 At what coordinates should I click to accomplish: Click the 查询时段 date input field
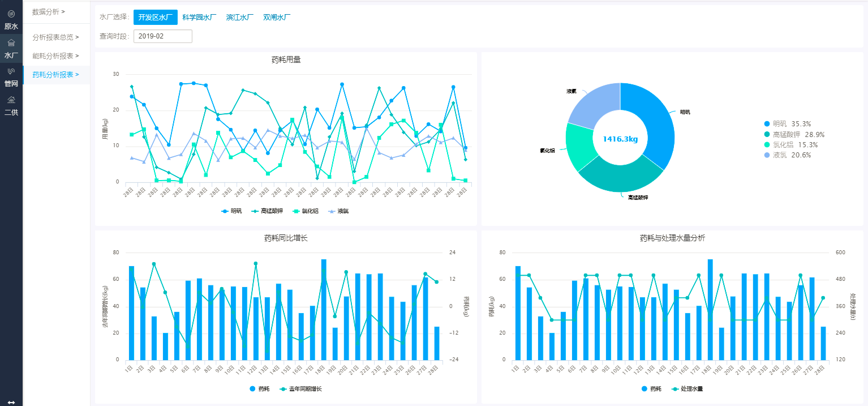click(x=163, y=36)
